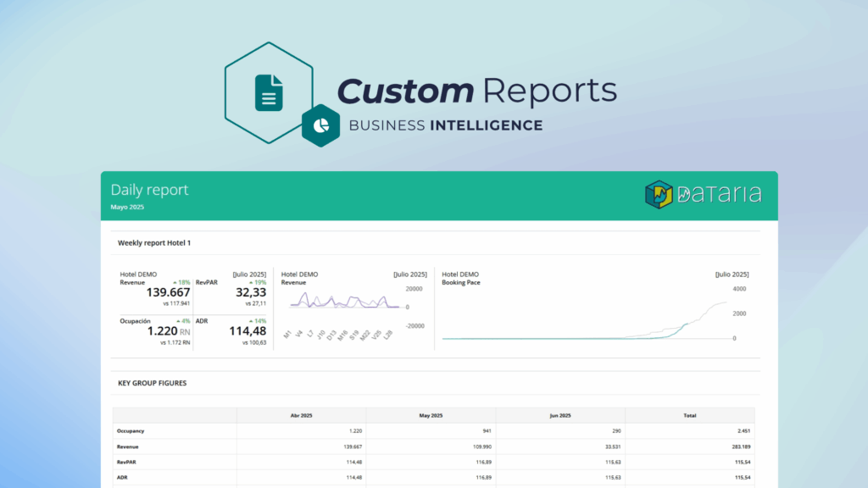Click the "Booking Pace" chart title
868x488 pixels.
click(460, 282)
